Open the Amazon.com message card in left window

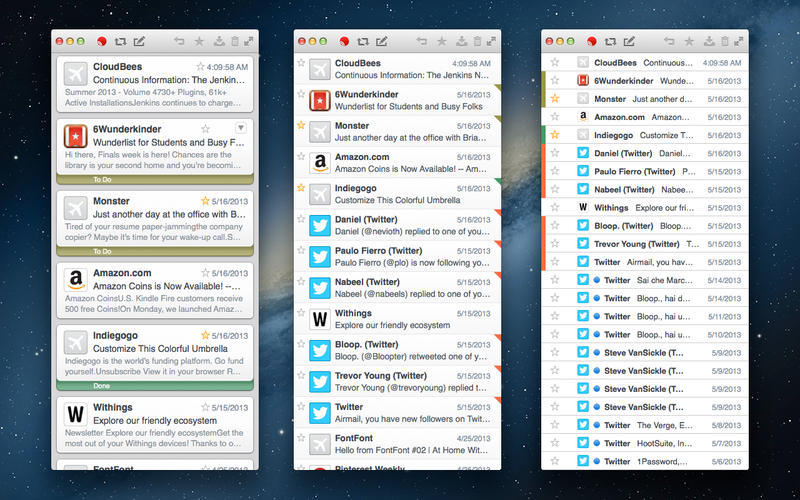pos(155,288)
